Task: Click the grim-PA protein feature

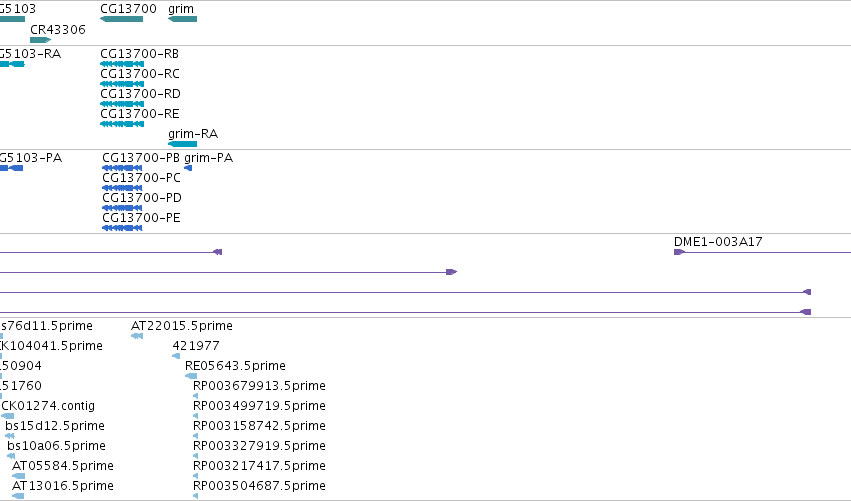Action: 188,168
